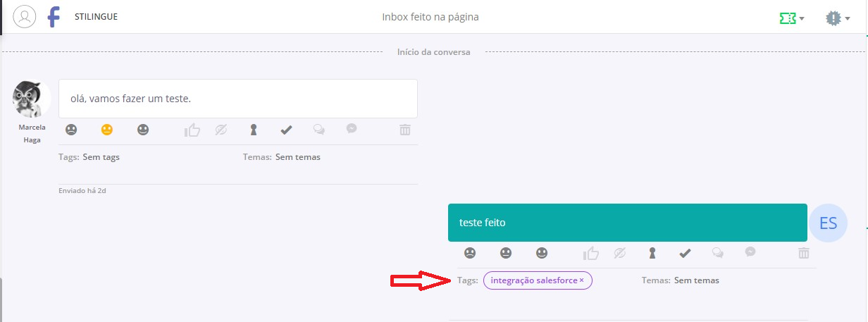Click the 'integração salesforce' tag
This screenshot has width=868, height=322.
pyautogui.click(x=533, y=280)
